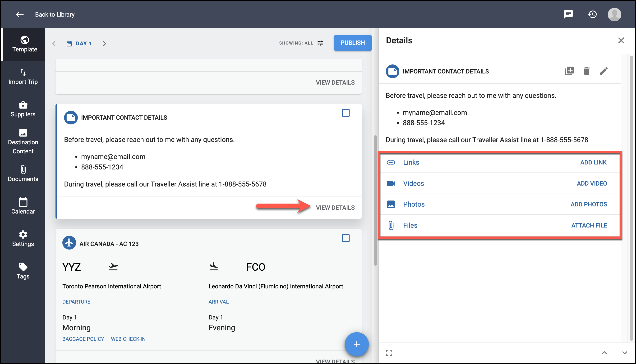Viewport: 636px width, 364px height.
Task: Open the WEB CHECK-IN link
Action: tap(128, 339)
